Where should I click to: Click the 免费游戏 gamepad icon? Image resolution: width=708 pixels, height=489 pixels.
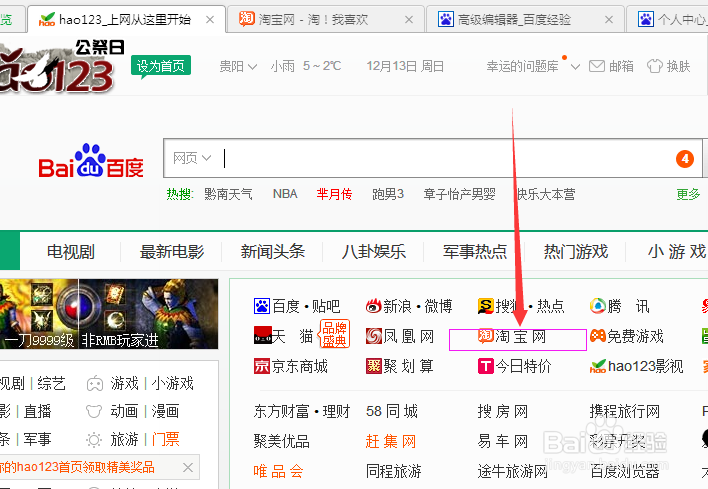pyautogui.click(x=597, y=336)
